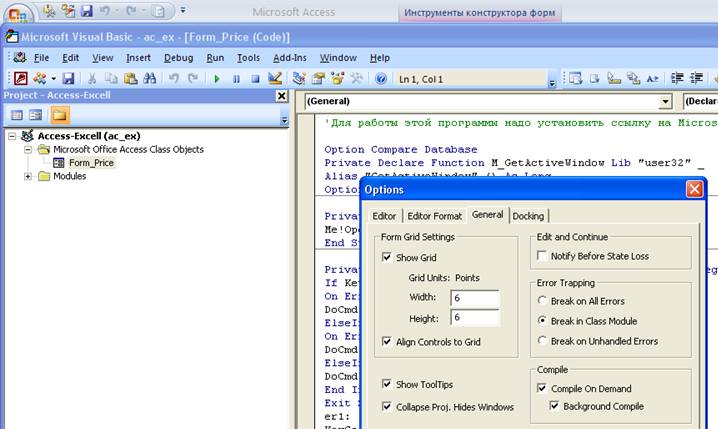Save the project with VBA toolbar disk icon
The height and width of the screenshot is (429, 718).
(x=68, y=79)
